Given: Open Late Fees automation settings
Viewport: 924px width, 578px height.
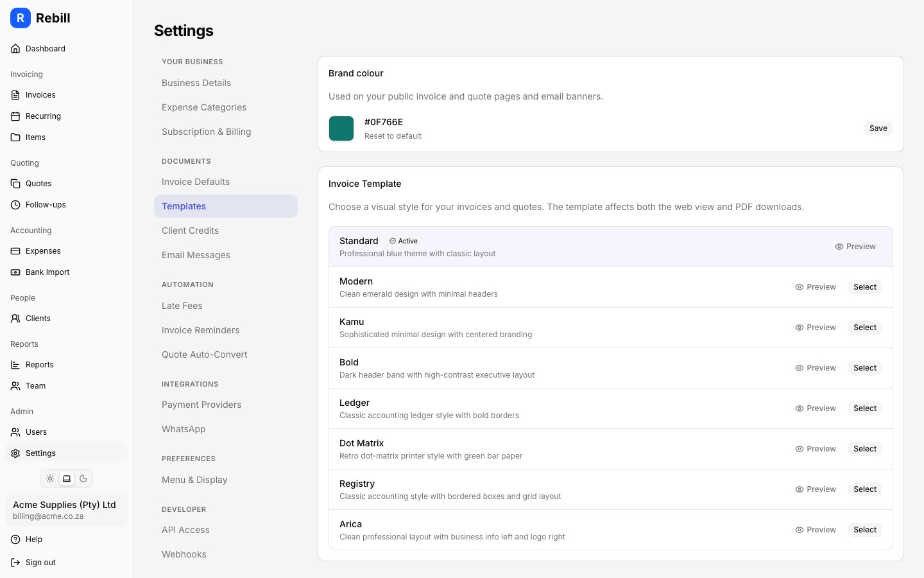Looking at the screenshot, I should point(226,306).
